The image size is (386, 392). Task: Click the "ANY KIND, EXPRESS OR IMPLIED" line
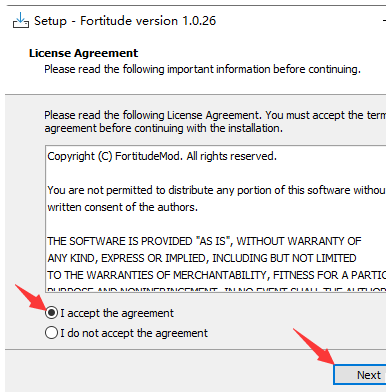coord(202,258)
